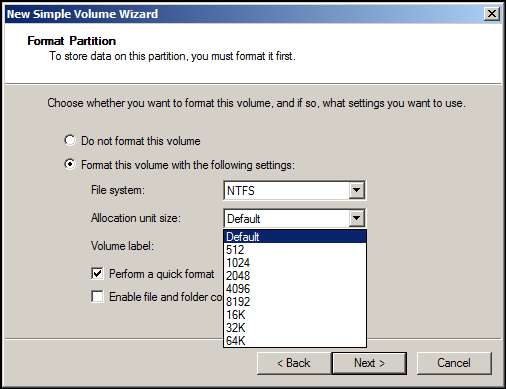This screenshot has height=389, width=506.
Task: Go back with the Back button
Action: (294, 363)
